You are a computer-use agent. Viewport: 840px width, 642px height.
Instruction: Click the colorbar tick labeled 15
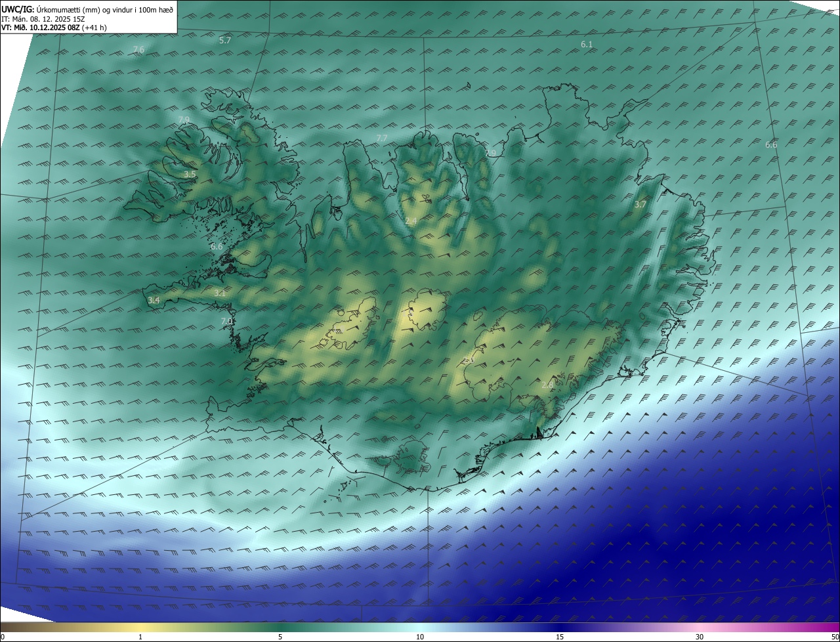point(560,637)
